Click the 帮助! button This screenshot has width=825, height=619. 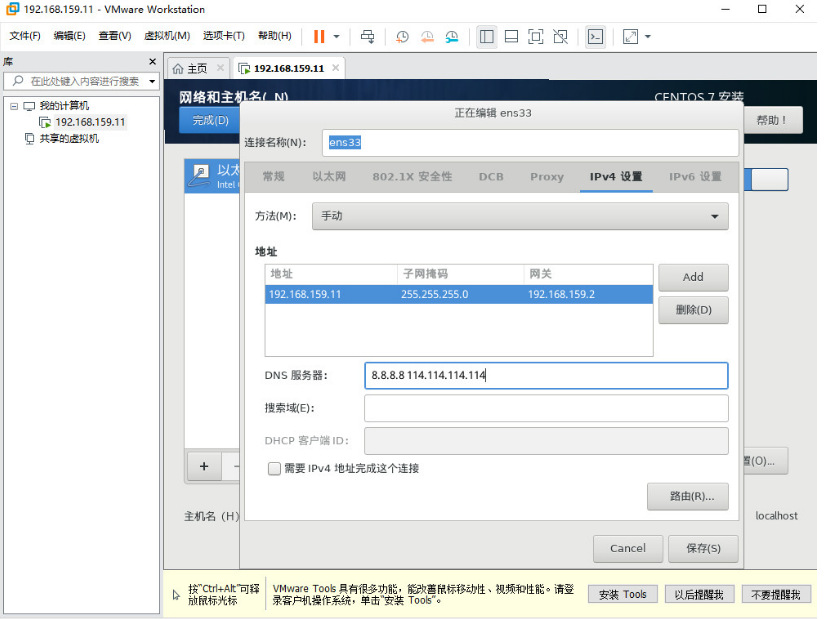[772, 121]
